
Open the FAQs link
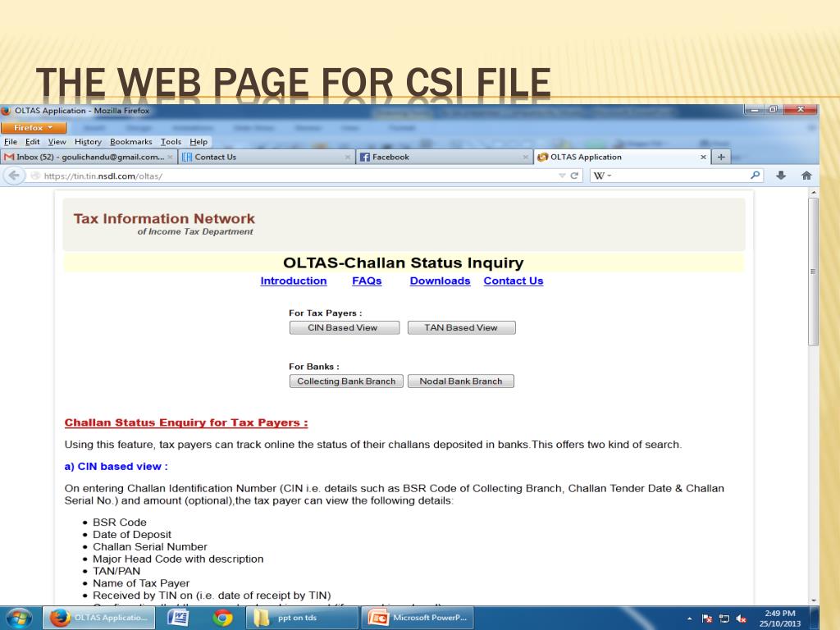tap(367, 281)
